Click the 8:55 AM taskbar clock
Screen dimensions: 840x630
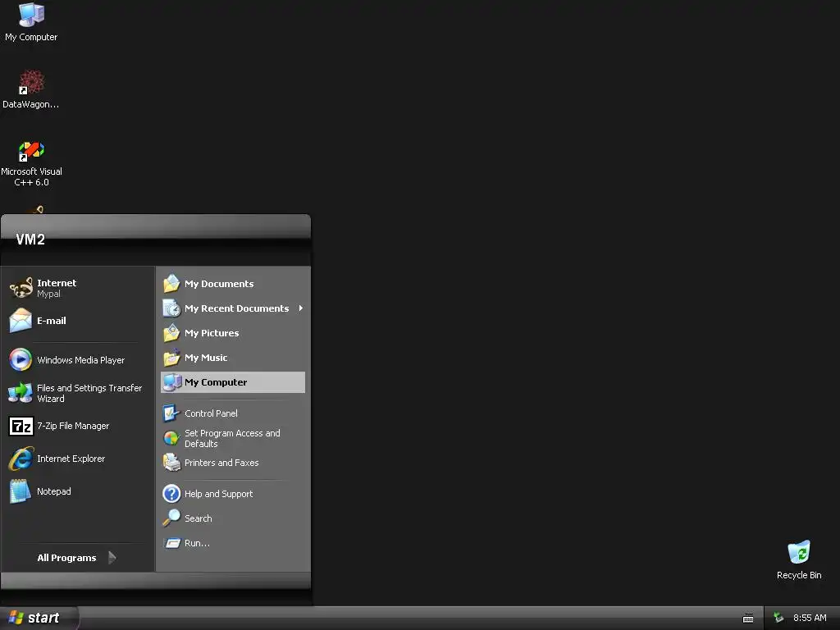tap(810, 618)
